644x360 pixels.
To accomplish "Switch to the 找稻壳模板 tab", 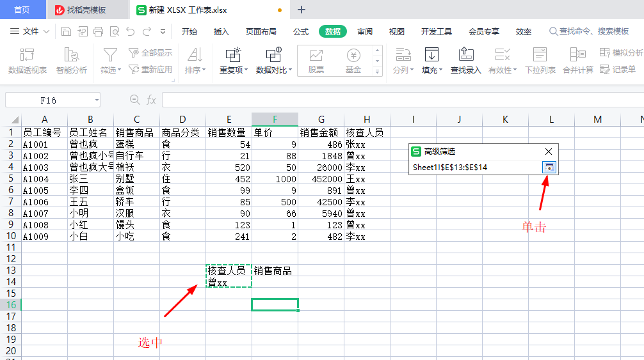I will point(86,10).
